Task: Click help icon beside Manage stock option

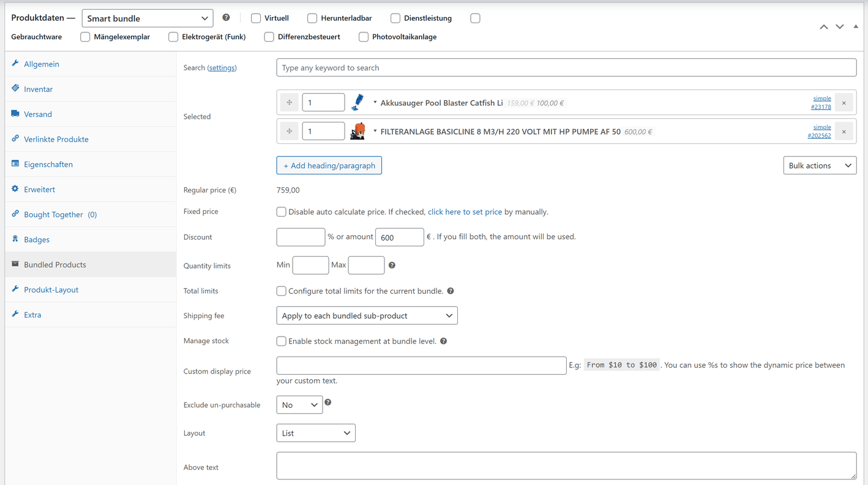Action: click(443, 341)
